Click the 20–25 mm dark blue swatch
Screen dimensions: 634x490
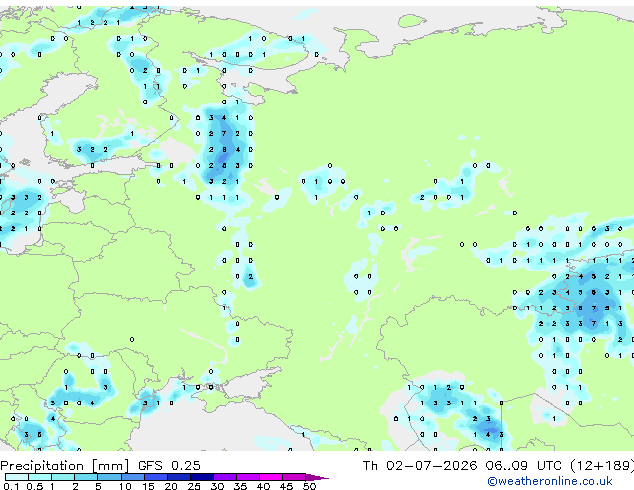tap(178, 477)
